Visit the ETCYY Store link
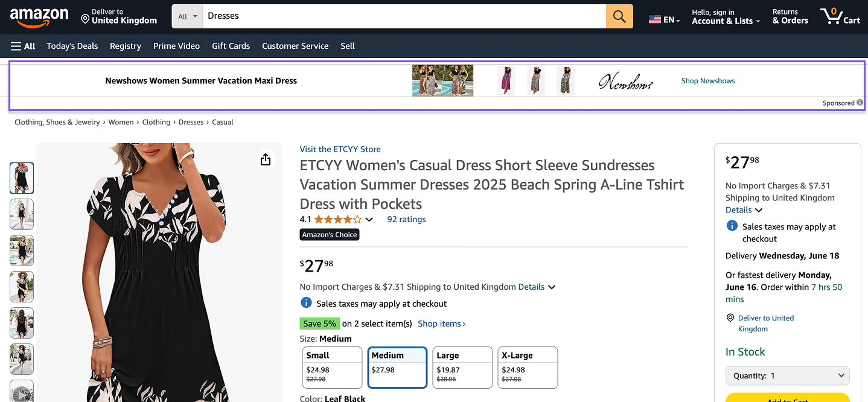The width and height of the screenshot is (868, 402). 340,149
